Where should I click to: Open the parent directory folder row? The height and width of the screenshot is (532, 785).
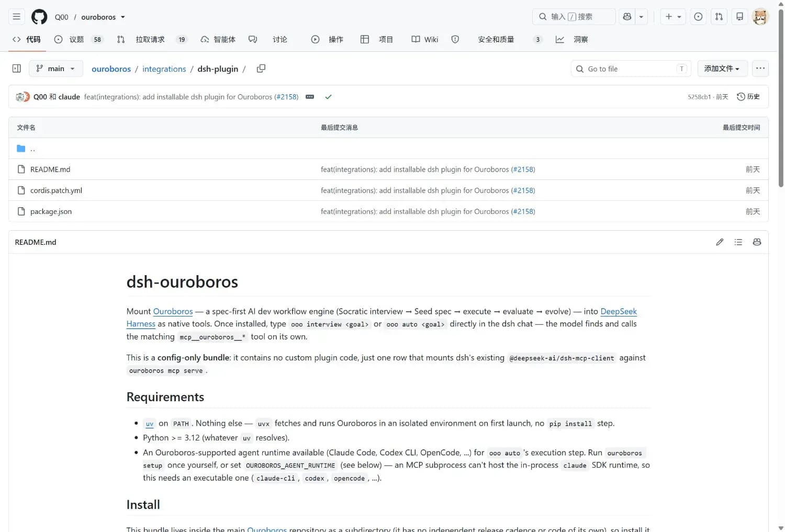(x=388, y=149)
